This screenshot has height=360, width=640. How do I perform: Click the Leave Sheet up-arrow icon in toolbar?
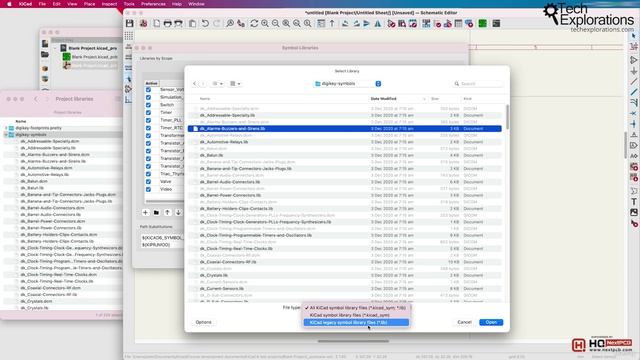point(332,24)
